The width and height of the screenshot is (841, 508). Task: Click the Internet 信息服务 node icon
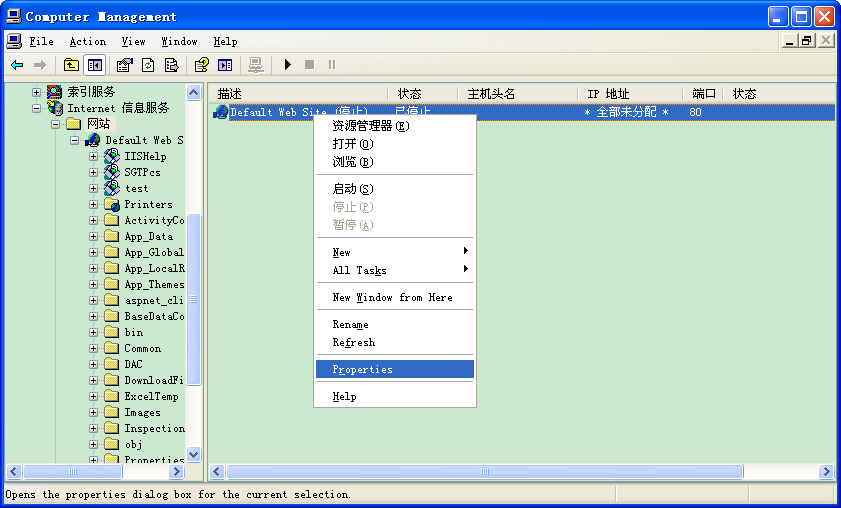55,108
